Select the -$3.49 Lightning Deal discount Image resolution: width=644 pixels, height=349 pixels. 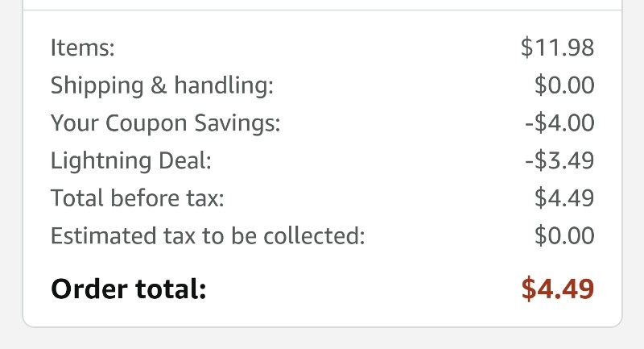559,160
